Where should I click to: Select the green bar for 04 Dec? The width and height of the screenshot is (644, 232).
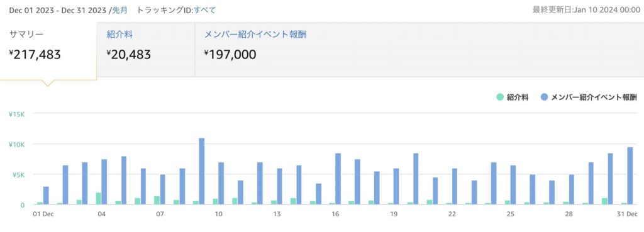(98, 198)
